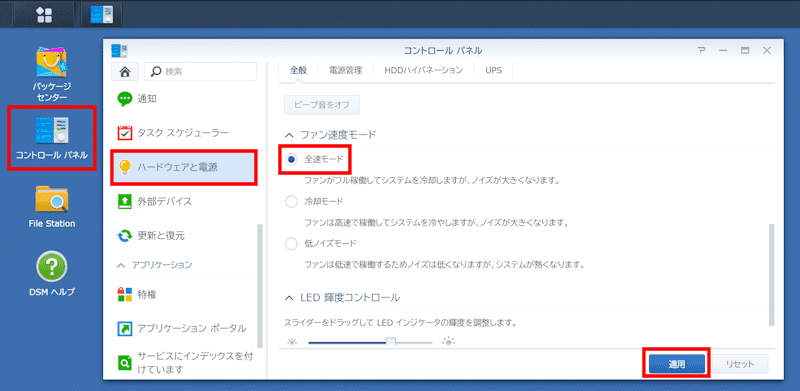Switch to the HDDハイバネーション tab
Viewport: 800px width, 391px height.
[x=423, y=70]
